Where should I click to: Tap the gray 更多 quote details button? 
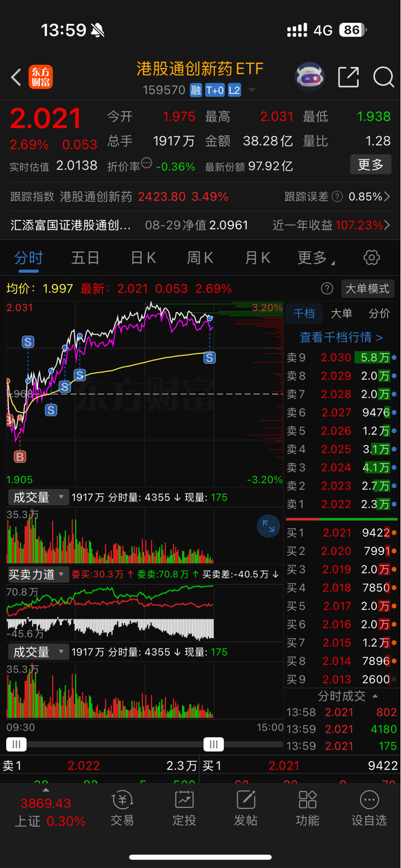coord(371,165)
